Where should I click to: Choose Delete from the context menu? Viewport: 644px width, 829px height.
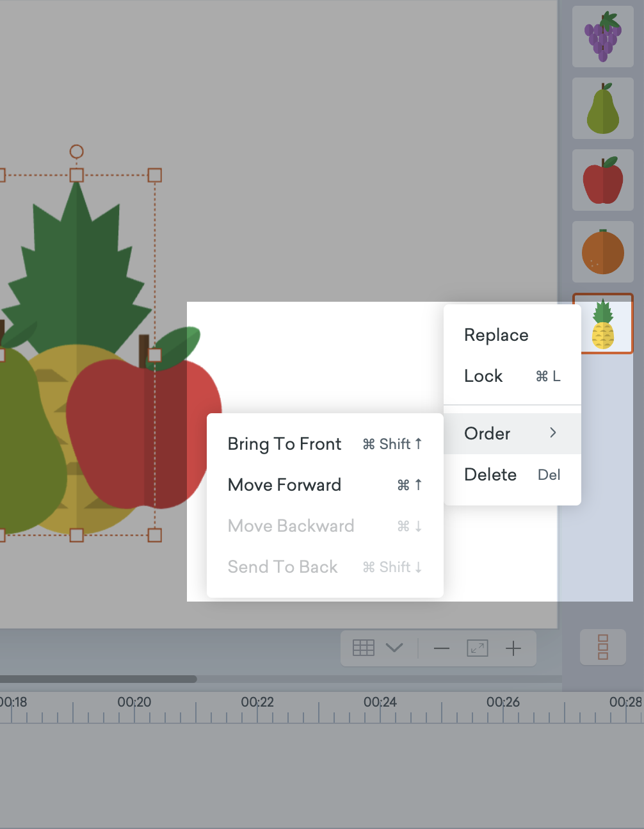coord(490,475)
